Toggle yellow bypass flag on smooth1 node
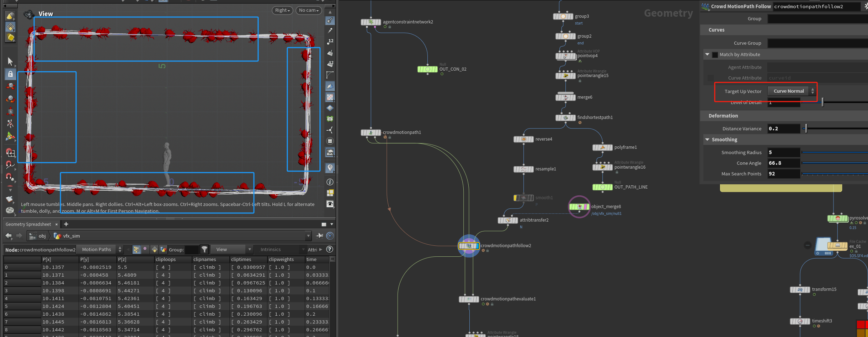The height and width of the screenshot is (337, 868). (x=516, y=198)
